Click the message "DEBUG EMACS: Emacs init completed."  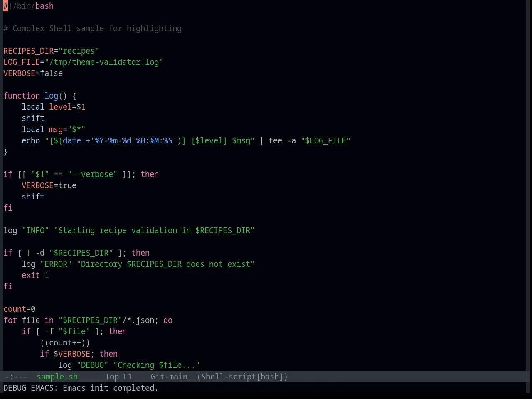[x=81, y=388]
